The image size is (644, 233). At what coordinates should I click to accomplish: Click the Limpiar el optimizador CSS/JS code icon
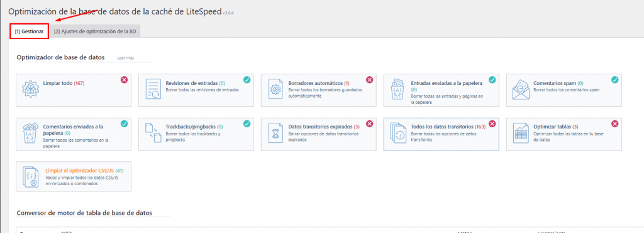(x=30, y=177)
